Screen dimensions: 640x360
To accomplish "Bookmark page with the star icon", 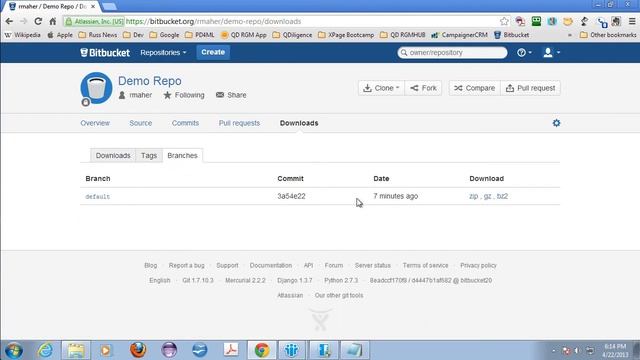I will click(x=504, y=21).
